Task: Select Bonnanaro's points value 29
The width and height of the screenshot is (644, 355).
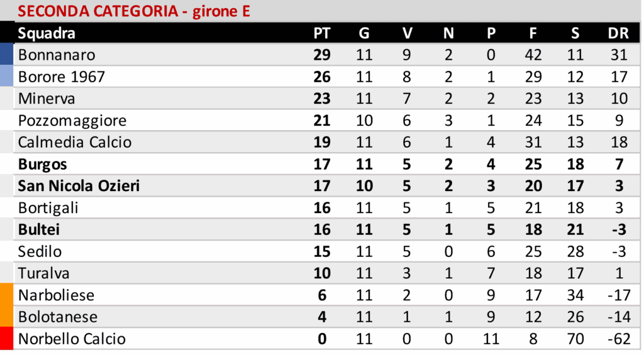Action: click(x=321, y=55)
